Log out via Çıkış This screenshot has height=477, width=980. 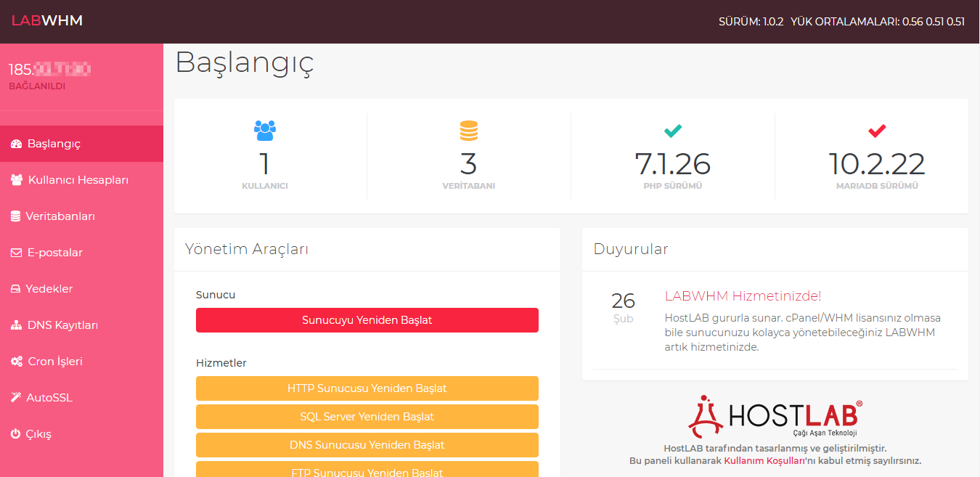[x=81, y=434]
